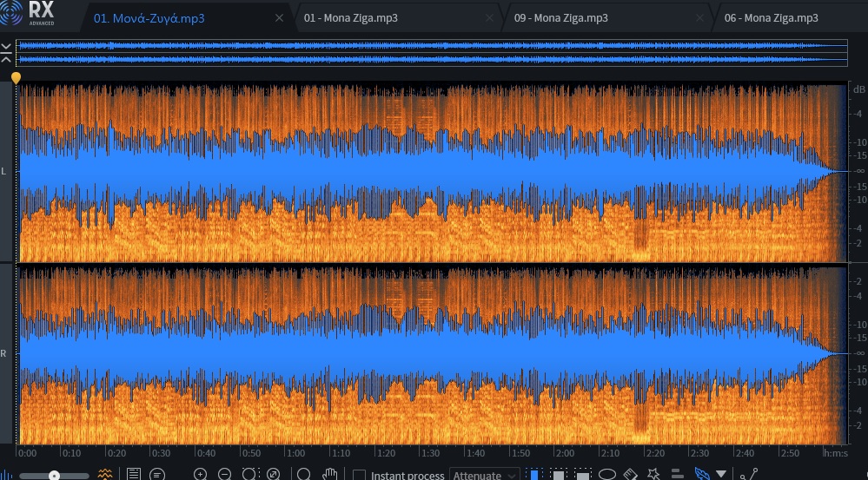Activate the Grab and drag hand tool

pyautogui.click(x=330, y=475)
